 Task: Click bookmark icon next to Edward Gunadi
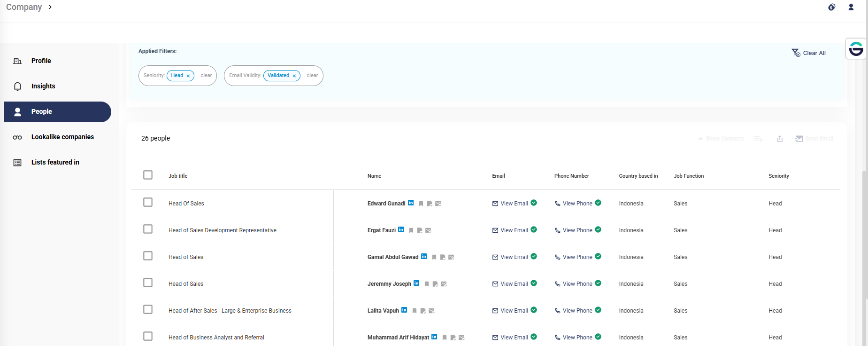tap(421, 204)
